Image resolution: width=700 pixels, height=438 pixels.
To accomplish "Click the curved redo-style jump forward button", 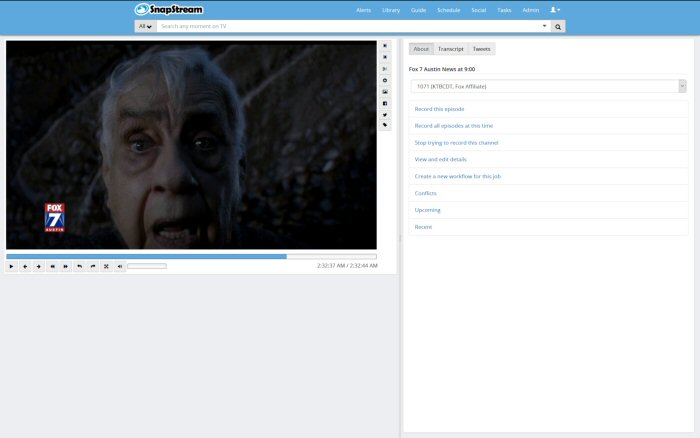I will pos(93,267).
